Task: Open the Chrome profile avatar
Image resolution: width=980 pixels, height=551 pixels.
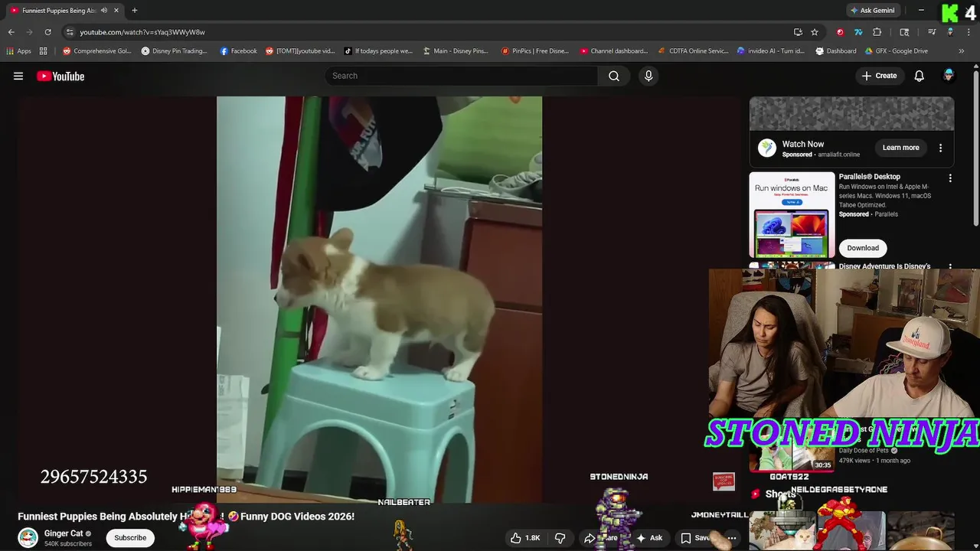Action: [950, 32]
